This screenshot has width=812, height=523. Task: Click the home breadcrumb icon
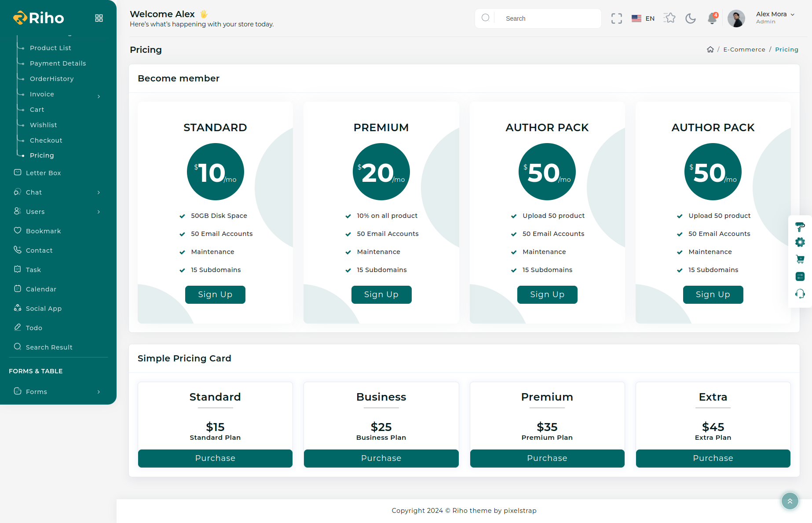710,49
